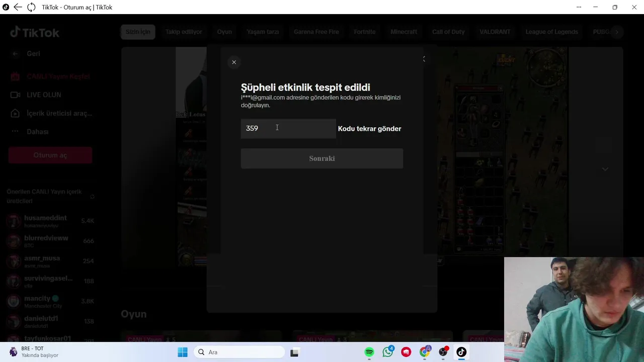Select the 'Oyun' category tab
Viewport: 644px width, 362px height.
pyautogui.click(x=224, y=32)
